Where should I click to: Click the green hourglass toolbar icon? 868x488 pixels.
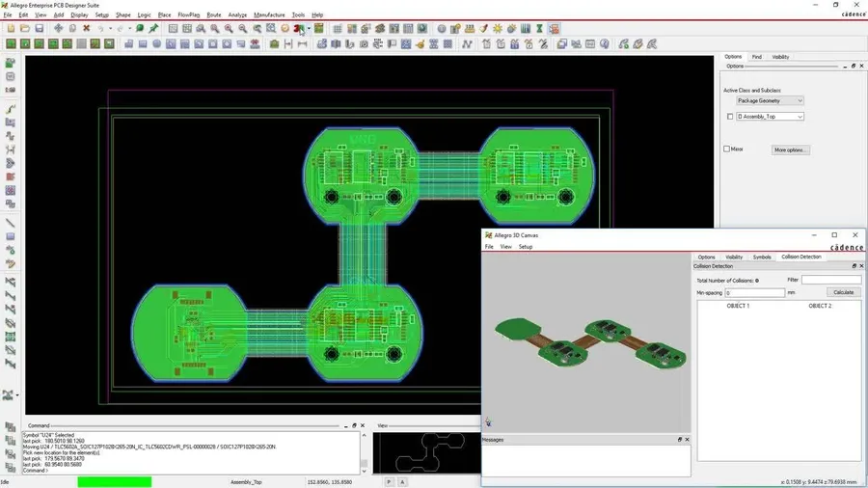[x=540, y=28]
